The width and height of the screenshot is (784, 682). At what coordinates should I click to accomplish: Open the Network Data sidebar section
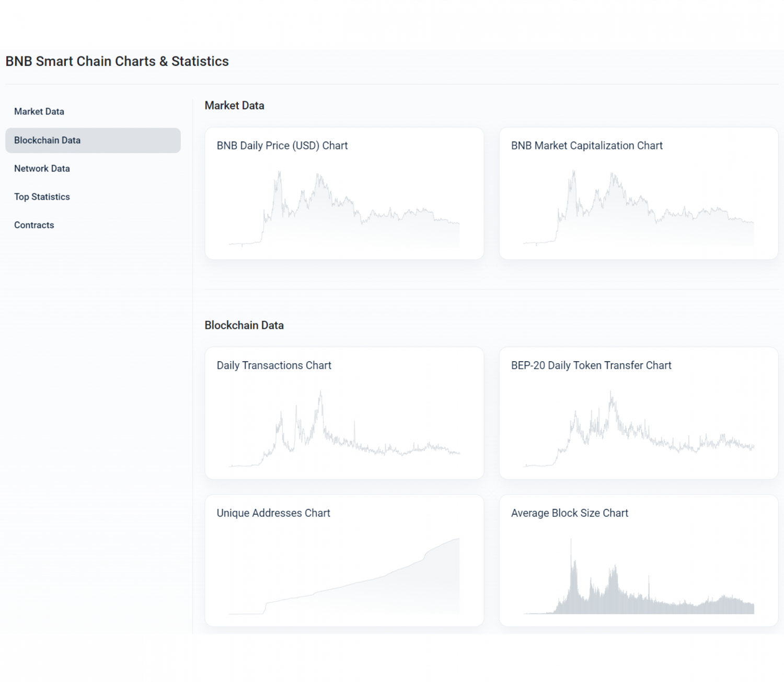click(42, 168)
